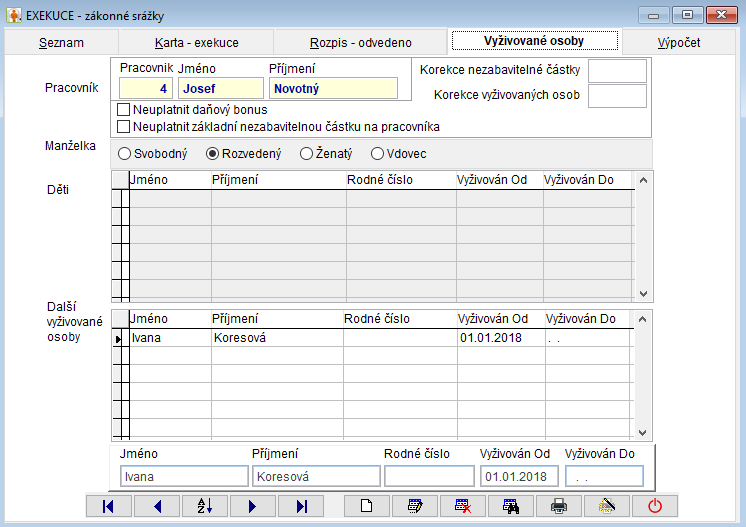Open the A-Z sort order button
This screenshot has width=746, height=527.
click(x=205, y=506)
